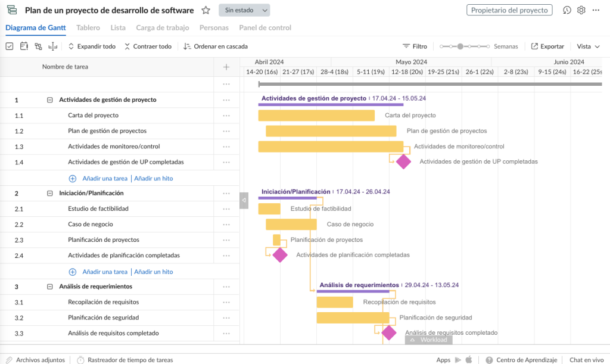
Task: Collapse Actividades de gestión de proyecto group
Action: tap(50, 100)
